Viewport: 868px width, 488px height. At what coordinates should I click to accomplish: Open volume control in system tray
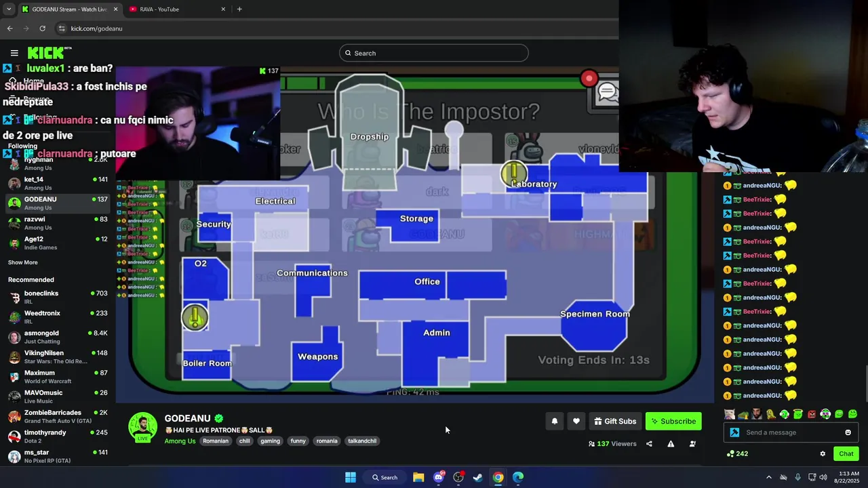point(823,477)
